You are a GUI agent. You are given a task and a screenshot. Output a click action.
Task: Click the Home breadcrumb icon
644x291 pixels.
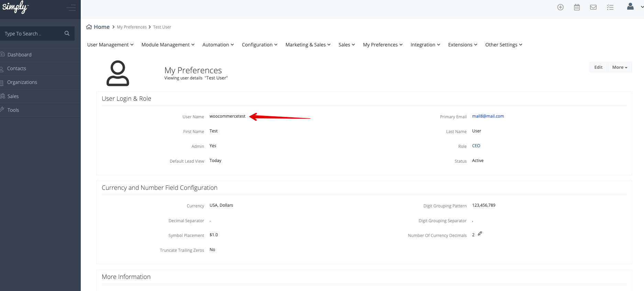tap(89, 27)
